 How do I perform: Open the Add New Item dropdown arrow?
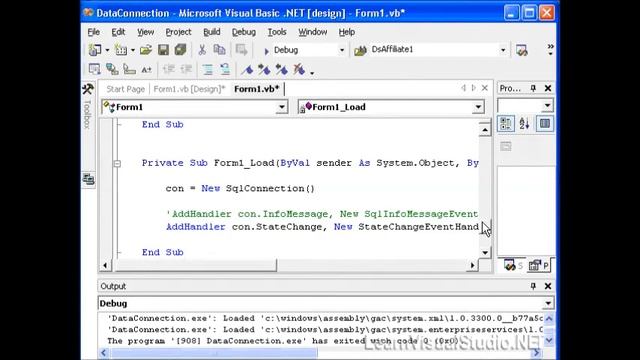[133, 50]
